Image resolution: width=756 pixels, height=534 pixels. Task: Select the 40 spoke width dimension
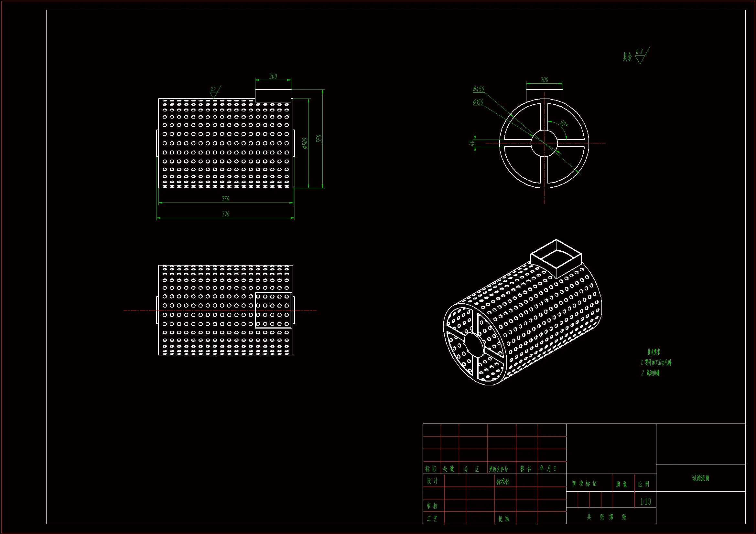pos(471,143)
